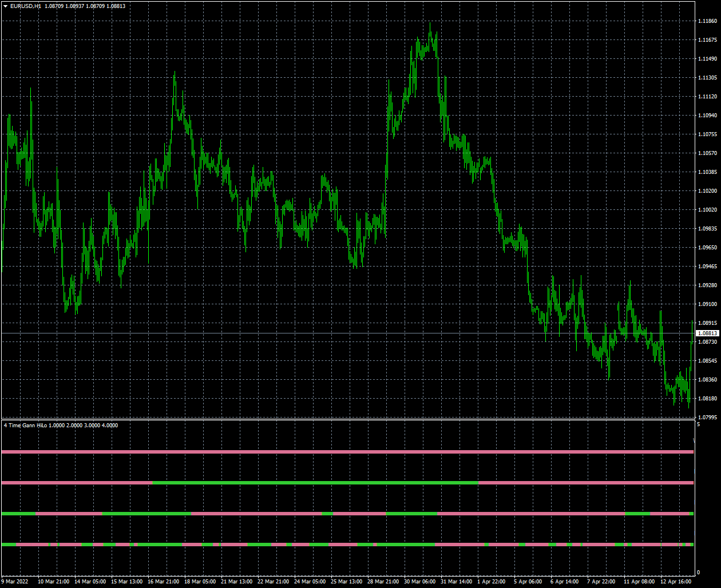Click indicator scale value 0
Viewport: 721px width, 588px height.
[698, 573]
